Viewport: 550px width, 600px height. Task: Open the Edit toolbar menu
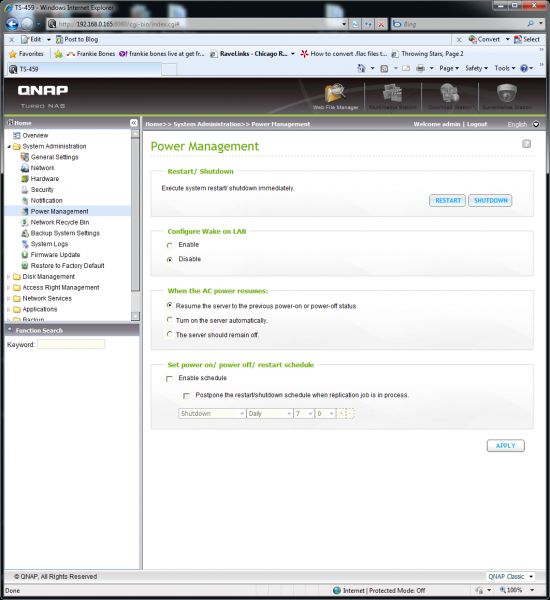(36, 39)
